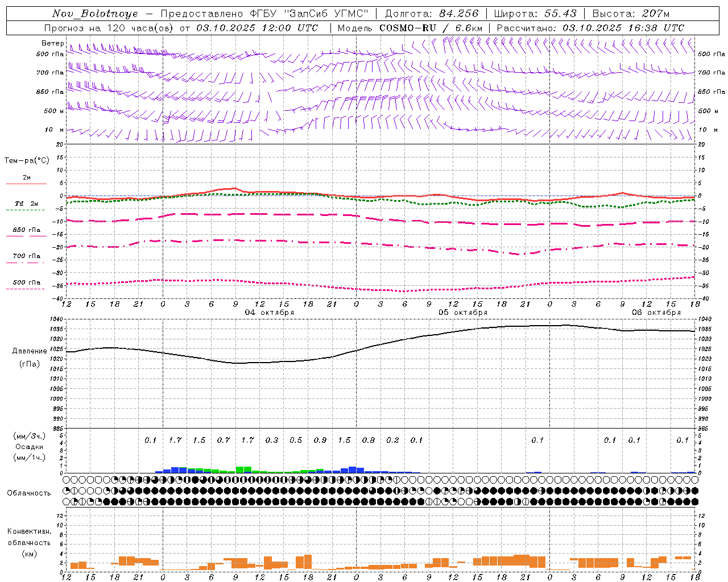Click the (мм/1ч.) units label
The height and width of the screenshot is (582, 728).
30,458
